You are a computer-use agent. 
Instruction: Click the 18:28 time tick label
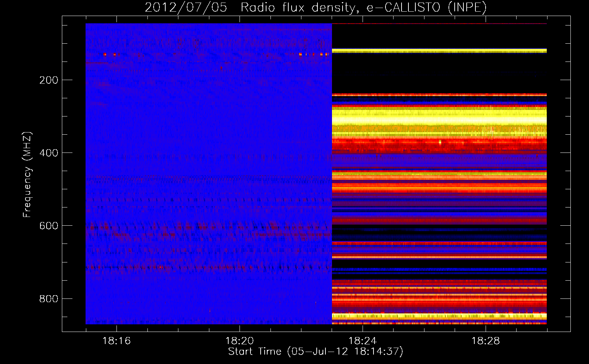point(486,341)
